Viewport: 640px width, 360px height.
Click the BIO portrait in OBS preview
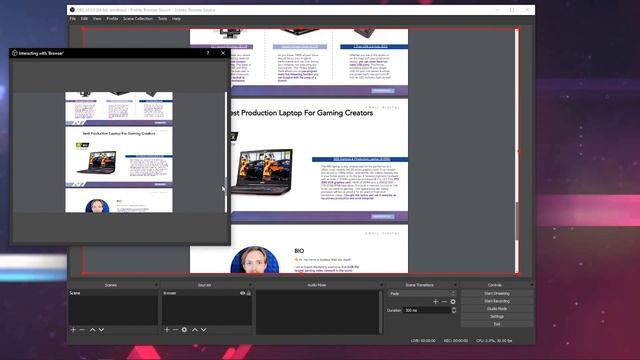click(x=255, y=260)
